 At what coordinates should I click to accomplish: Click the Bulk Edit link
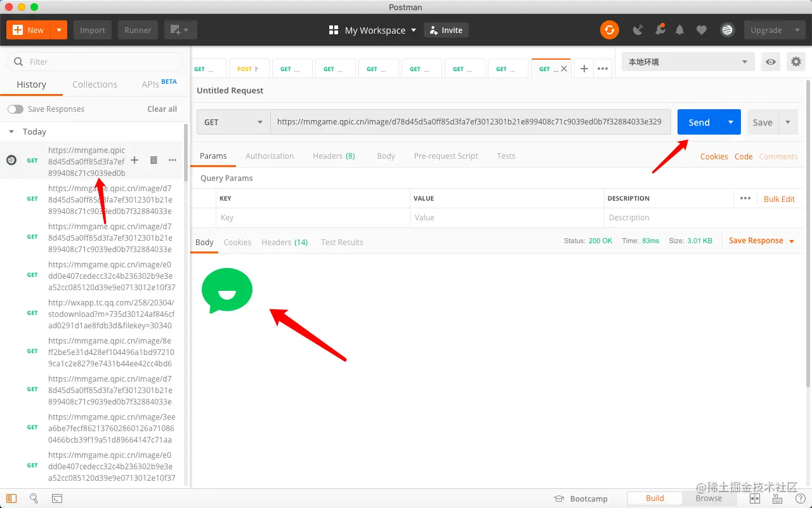tap(779, 199)
